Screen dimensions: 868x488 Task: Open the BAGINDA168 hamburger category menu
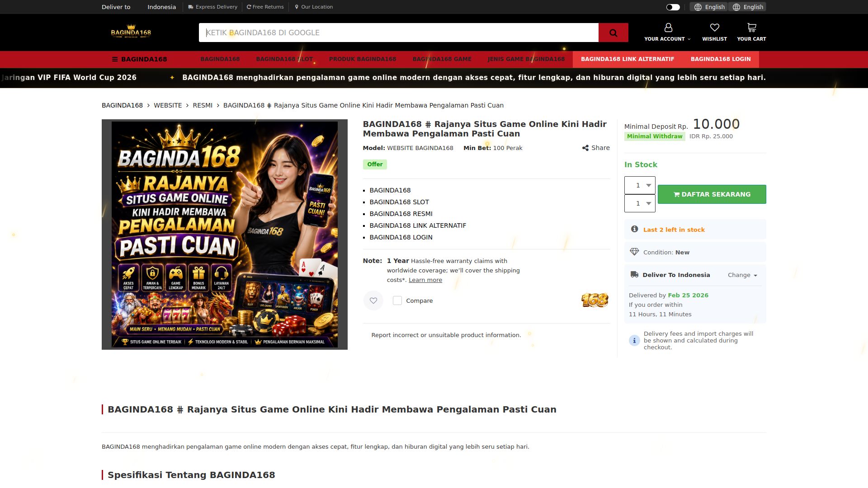(140, 59)
